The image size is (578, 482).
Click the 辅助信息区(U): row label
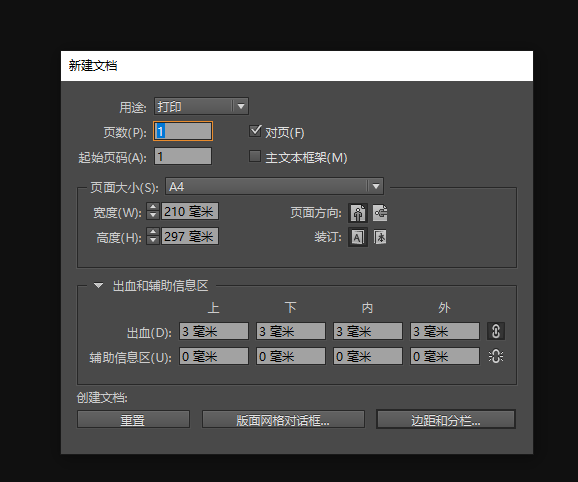(x=130, y=357)
